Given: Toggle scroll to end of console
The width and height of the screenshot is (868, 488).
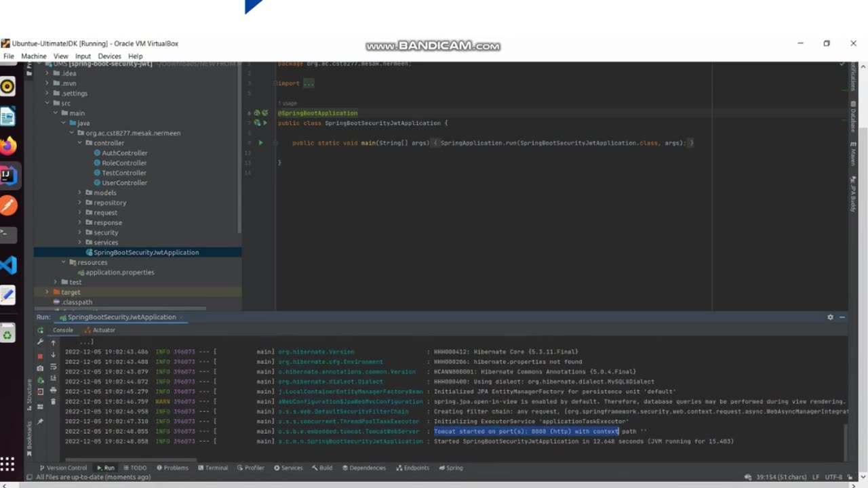Looking at the screenshot, I should (x=54, y=378).
